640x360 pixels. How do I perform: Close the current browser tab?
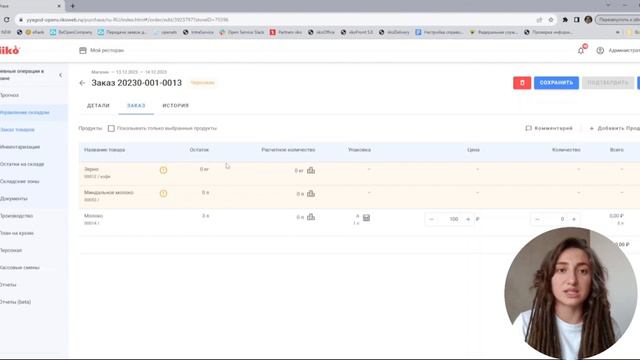click(x=59, y=6)
